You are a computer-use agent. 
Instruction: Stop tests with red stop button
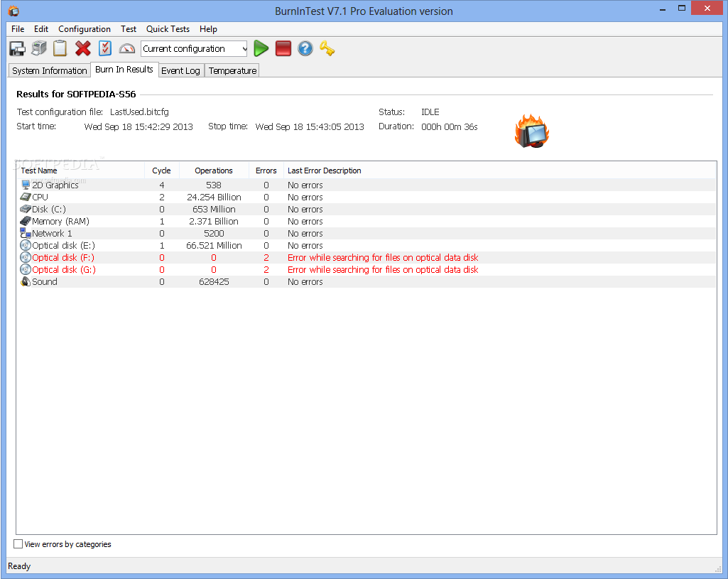pyautogui.click(x=283, y=48)
